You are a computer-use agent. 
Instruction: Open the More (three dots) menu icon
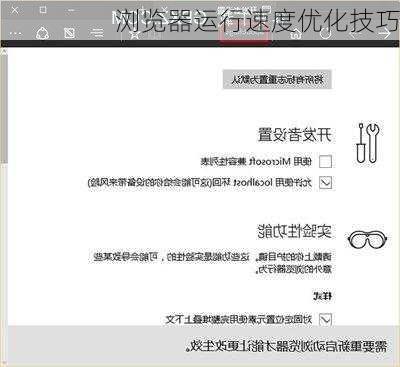[15, 34]
